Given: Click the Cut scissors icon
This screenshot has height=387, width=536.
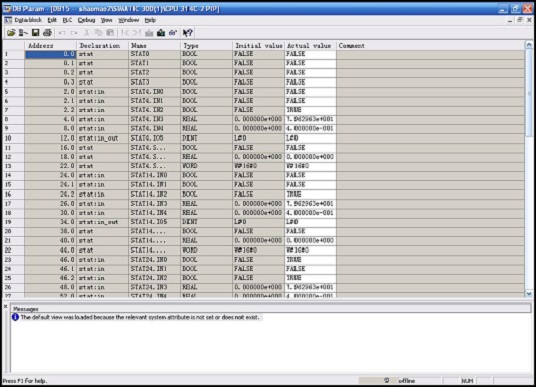Looking at the screenshot, I should 86,33.
